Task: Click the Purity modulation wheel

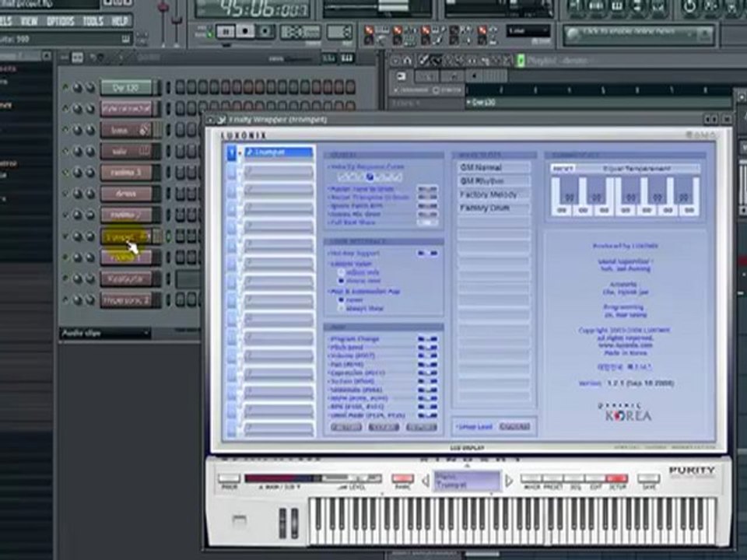Action: point(294,523)
